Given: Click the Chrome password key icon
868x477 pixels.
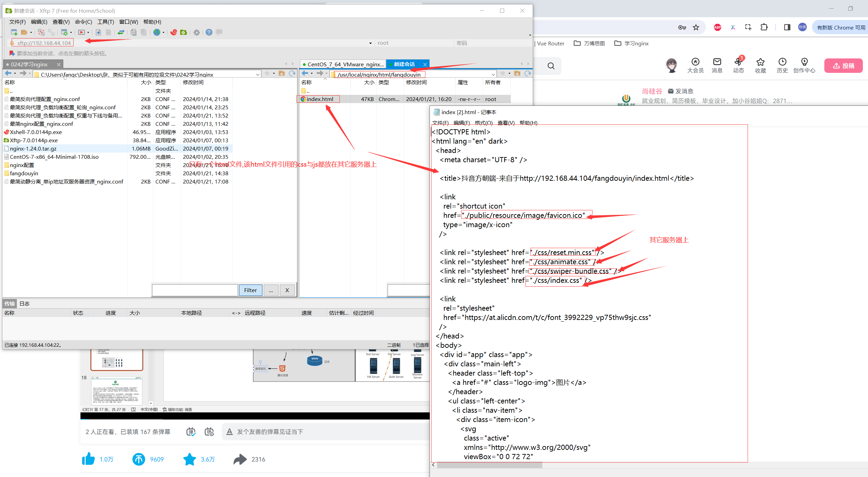Looking at the screenshot, I should (x=682, y=27).
